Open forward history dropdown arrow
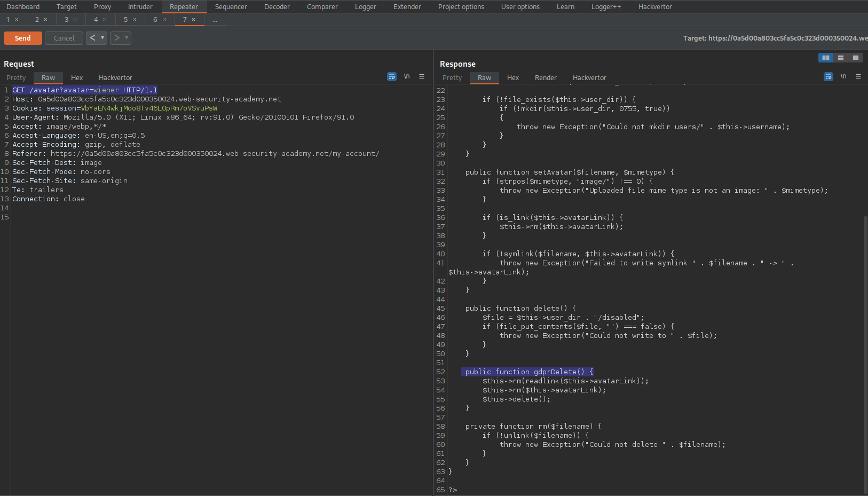The width and height of the screenshot is (868, 496). [x=127, y=38]
